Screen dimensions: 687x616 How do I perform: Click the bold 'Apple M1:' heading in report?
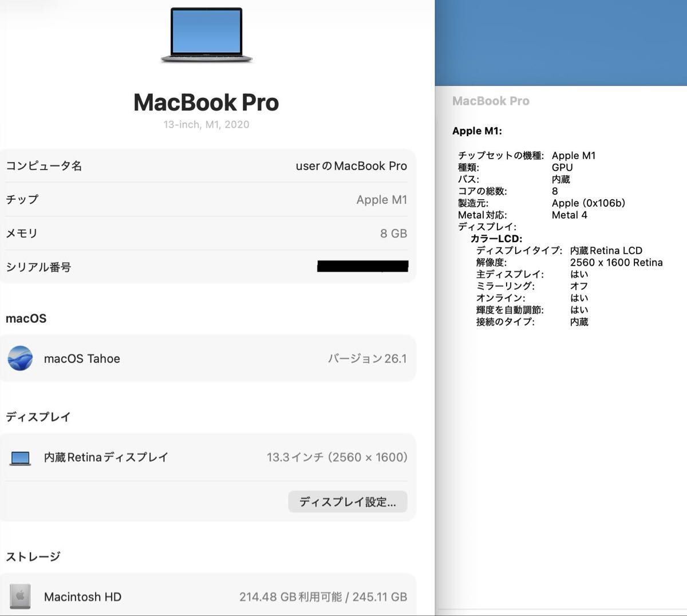click(477, 131)
